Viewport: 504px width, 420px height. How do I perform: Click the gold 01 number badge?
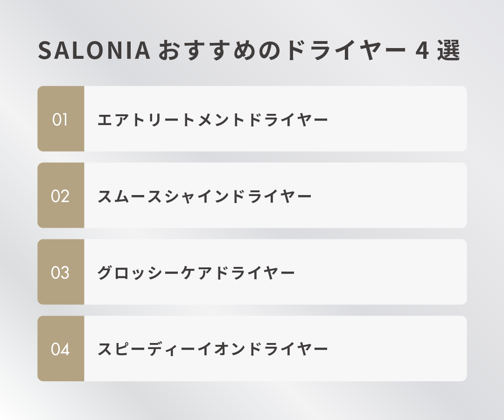(61, 119)
